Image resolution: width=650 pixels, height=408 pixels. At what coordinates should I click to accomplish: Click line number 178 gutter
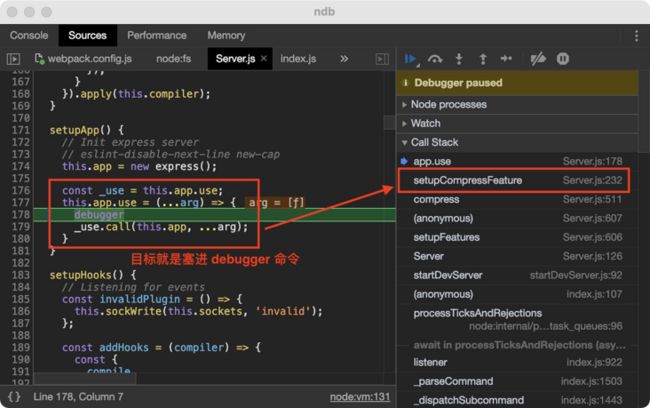point(21,215)
